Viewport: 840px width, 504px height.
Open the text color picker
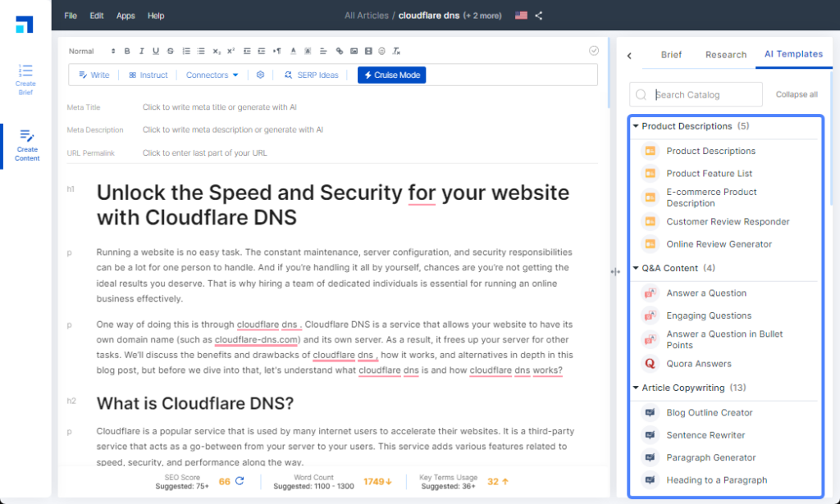point(293,52)
